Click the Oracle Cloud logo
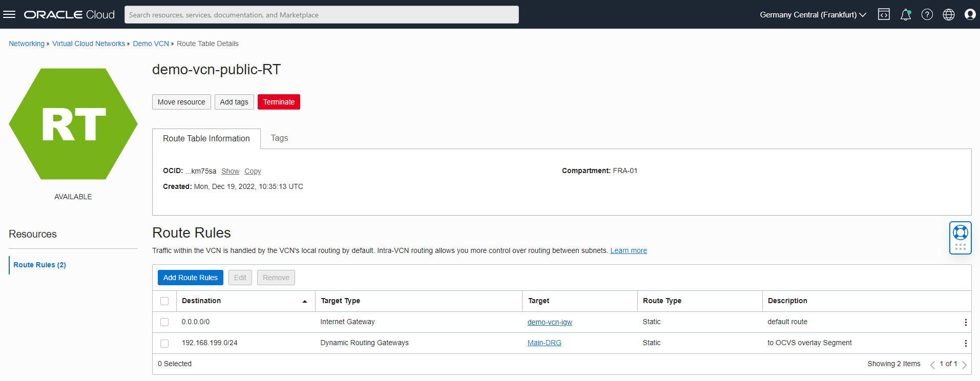This screenshot has width=980, height=381. pyautogui.click(x=69, y=14)
